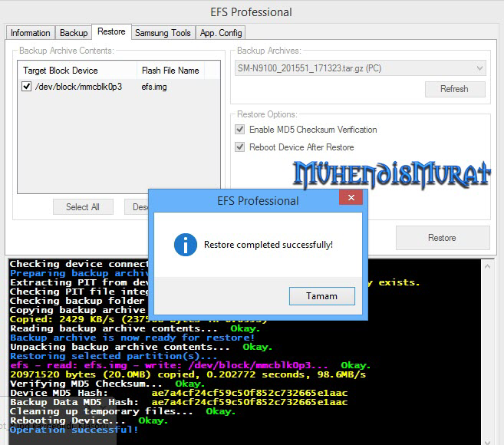Click the Tamam button in dialog
This screenshot has height=445, width=504.
point(322,295)
